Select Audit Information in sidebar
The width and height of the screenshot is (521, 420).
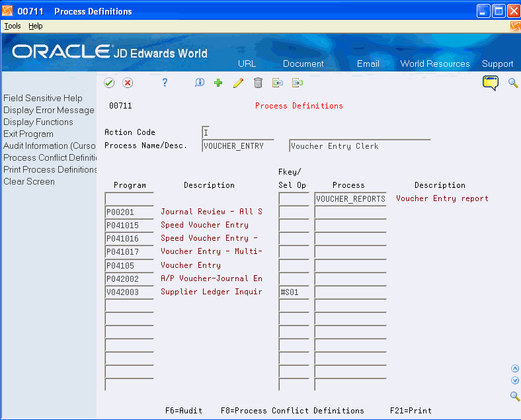coord(50,146)
